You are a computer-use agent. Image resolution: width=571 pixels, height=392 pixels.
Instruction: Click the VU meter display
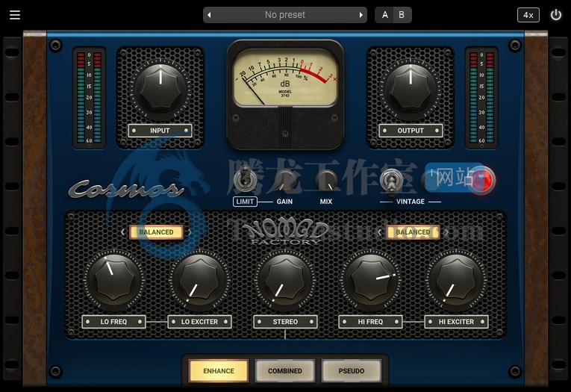point(285,78)
